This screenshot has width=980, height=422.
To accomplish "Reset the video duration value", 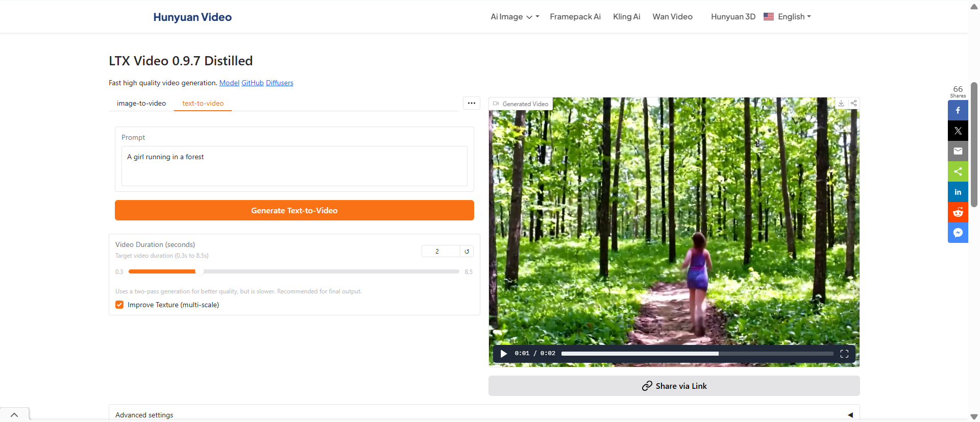I will [x=467, y=251].
